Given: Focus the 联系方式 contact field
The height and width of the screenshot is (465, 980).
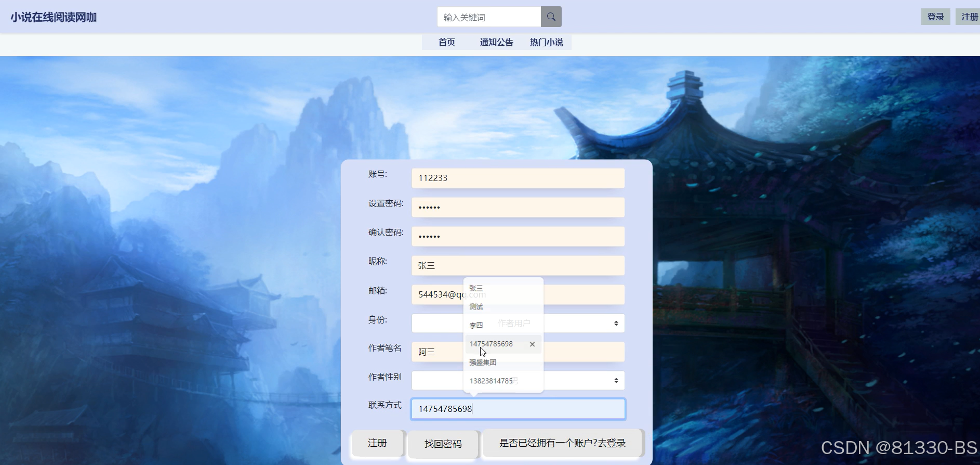Looking at the screenshot, I should [x=518, y=409].
